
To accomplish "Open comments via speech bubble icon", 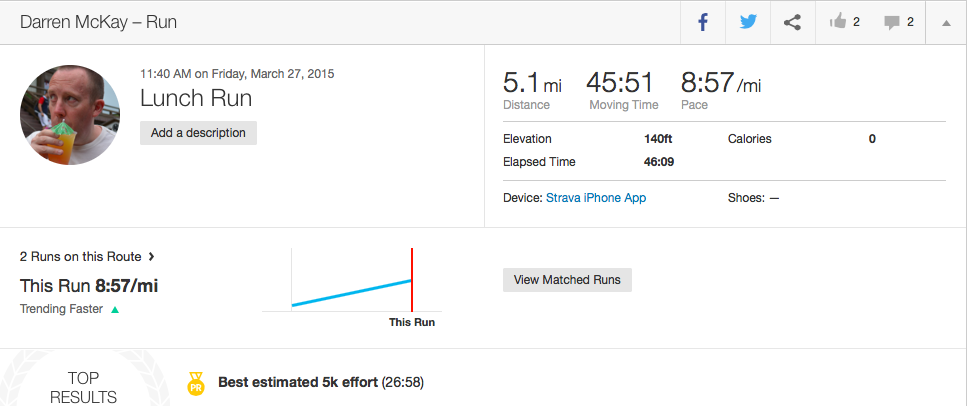I will (x=892, y=23).
